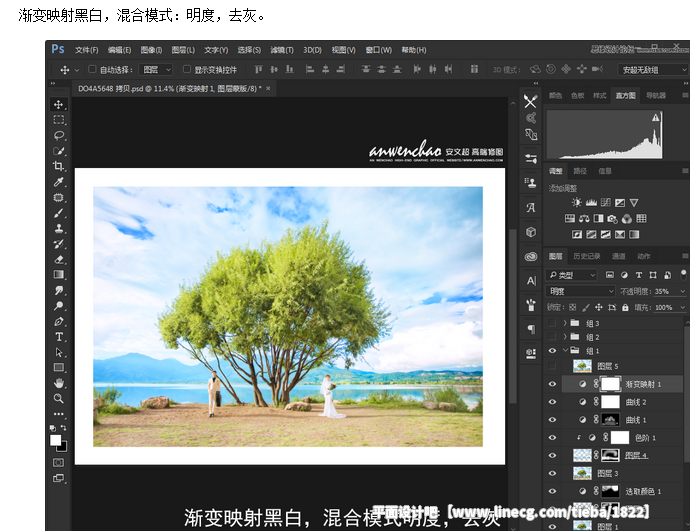Image resolution: width=690 pixels, height=531 pixels.
Task: Select the 渐变映射 1 layer mask thumbnail
Action: tap(610, 384)
